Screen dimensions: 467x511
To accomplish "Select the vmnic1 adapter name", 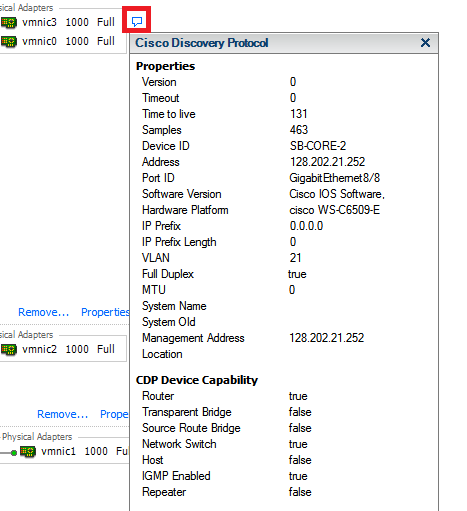I will click(58, 451).
